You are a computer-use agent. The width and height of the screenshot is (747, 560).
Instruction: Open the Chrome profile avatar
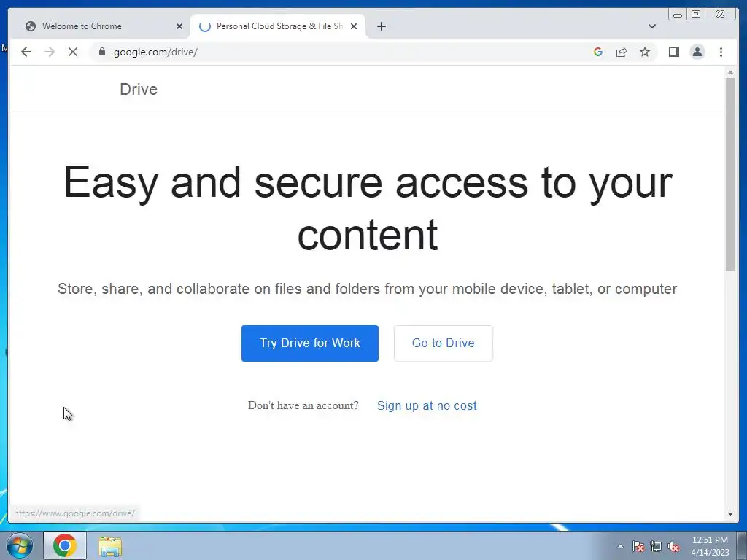tap(697, 52)
